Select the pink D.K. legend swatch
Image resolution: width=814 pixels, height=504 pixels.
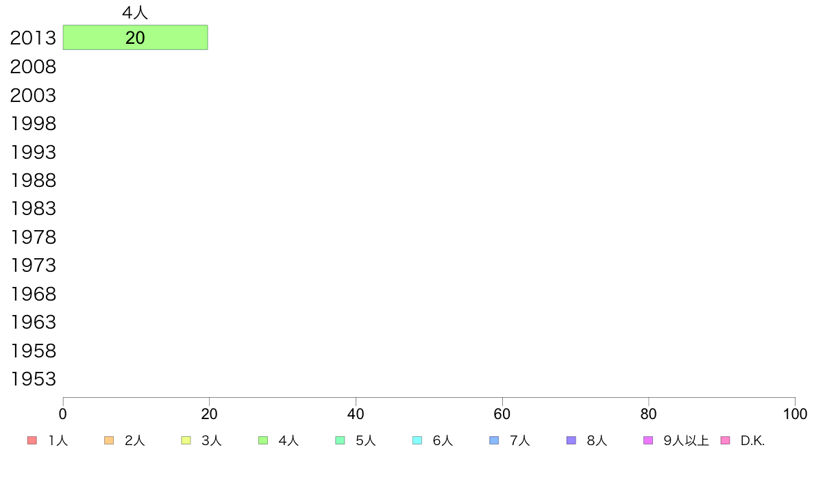[x=725, y=440]
